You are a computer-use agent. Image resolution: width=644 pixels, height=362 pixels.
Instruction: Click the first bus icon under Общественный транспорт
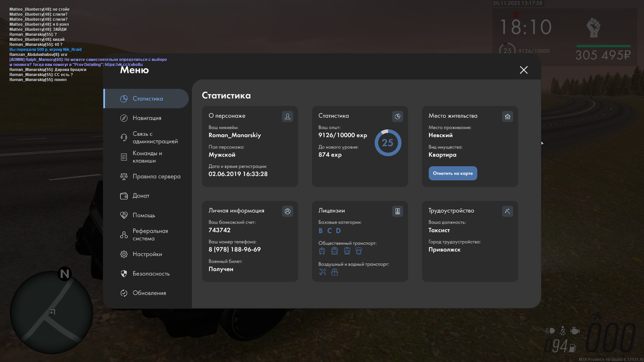tap(322, 251)
